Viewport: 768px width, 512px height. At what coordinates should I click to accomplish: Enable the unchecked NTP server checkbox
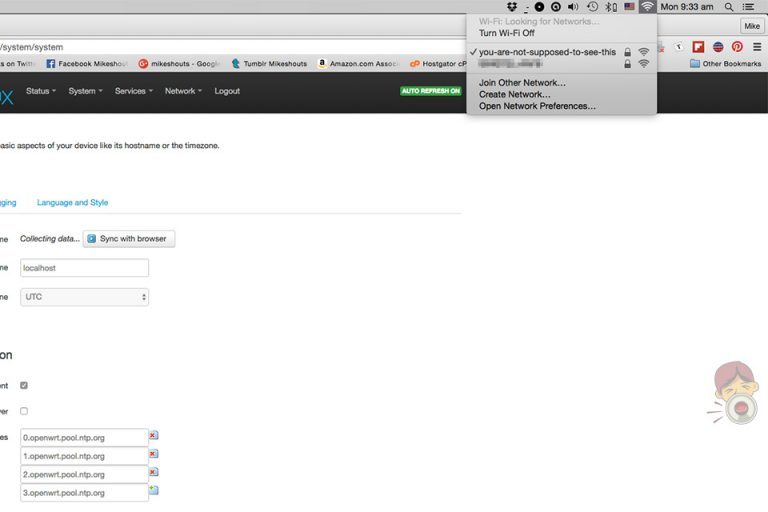click(24, 411)
